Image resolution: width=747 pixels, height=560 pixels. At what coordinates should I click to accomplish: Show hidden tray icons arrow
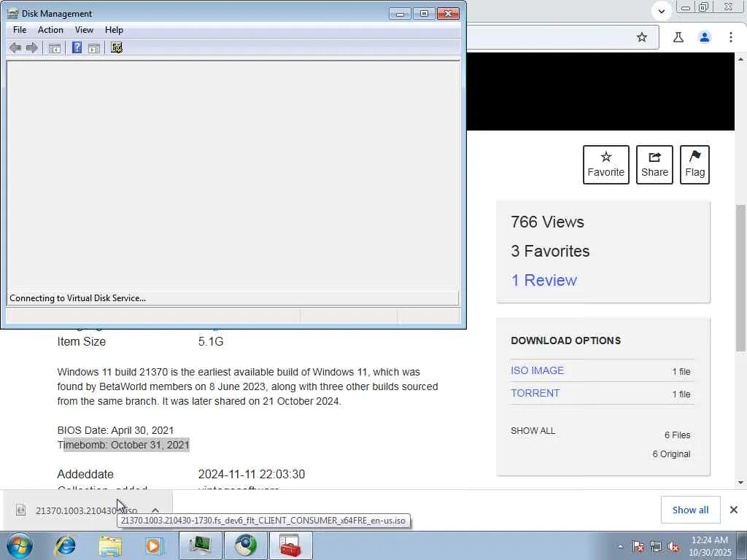620,546
